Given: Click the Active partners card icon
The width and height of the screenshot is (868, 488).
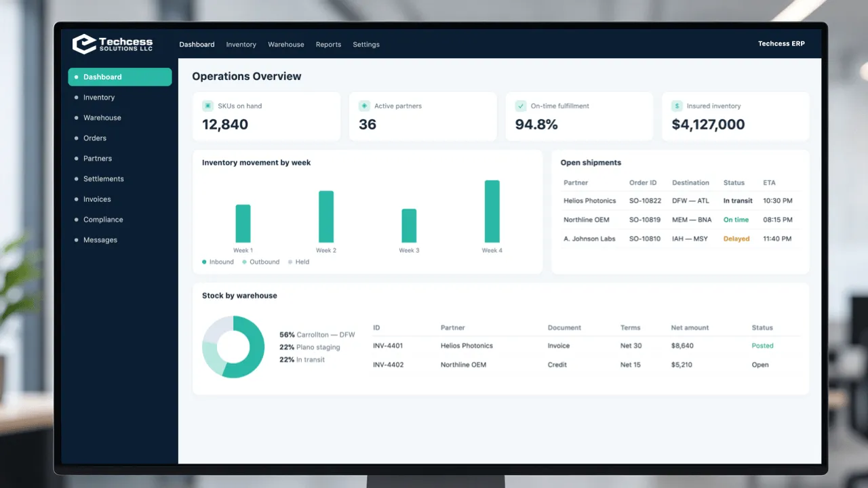Looking at the screenshot, I should click(x=364, y=106).
